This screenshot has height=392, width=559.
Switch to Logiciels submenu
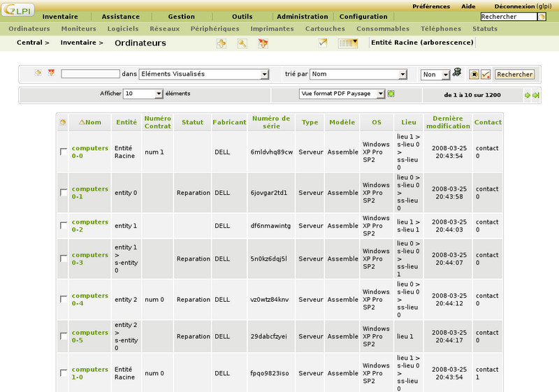(123, 29)
